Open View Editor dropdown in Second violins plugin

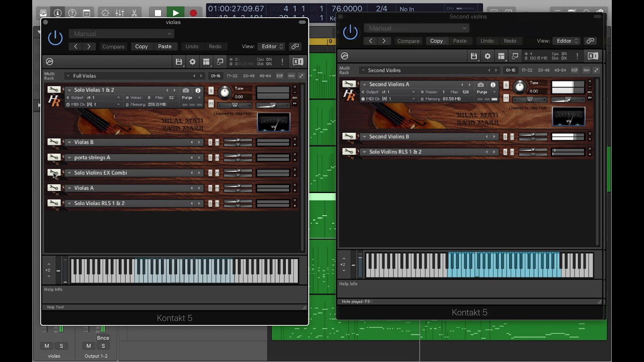point(567,41)
